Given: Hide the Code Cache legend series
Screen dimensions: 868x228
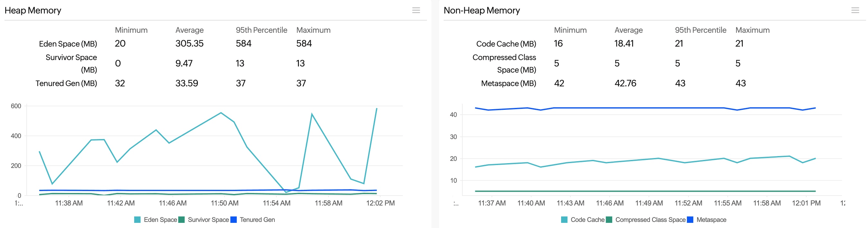Looking at the screenshot, I should click(x=587, y=220).
